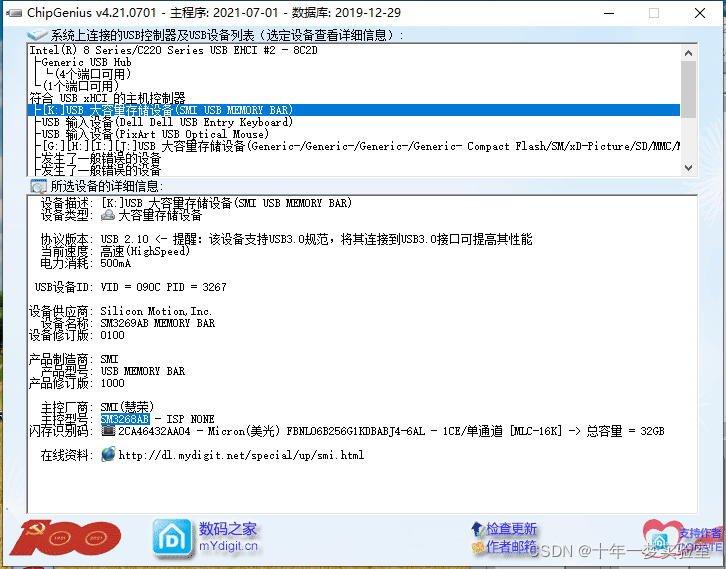Click the 设备描述 line in the details pane
The image size is (726, 569).
[196, 203]
